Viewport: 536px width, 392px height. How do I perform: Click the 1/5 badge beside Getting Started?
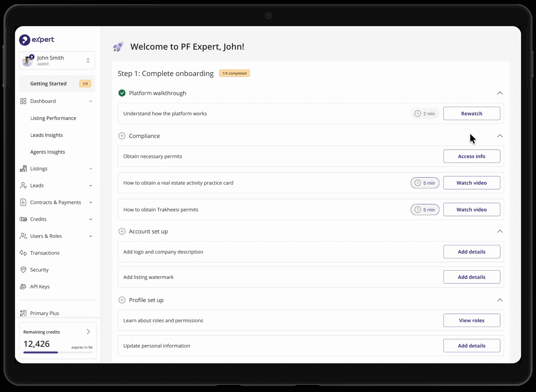pyautogui.click(x=85, y=83)
